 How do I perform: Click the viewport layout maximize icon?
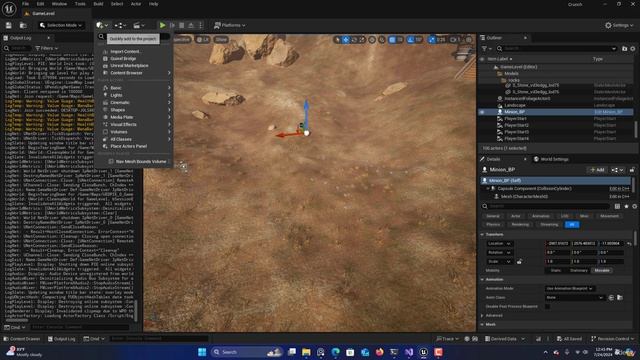(469, 40)
